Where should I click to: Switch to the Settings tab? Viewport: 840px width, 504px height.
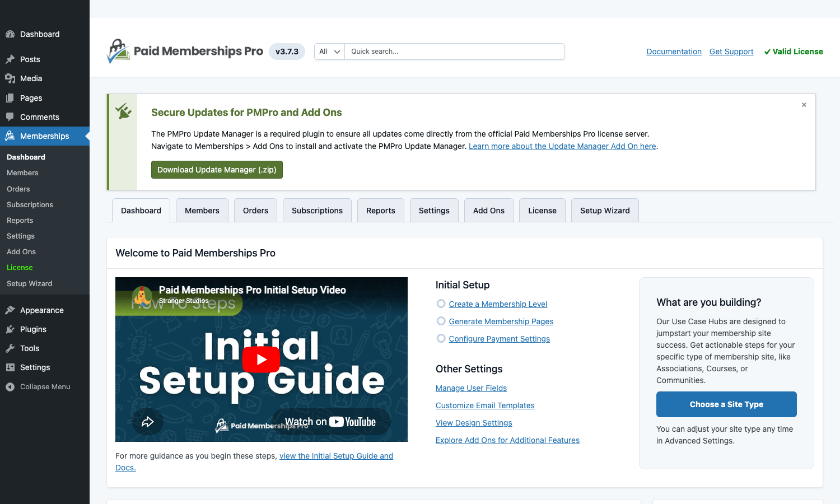pos(434,211)
